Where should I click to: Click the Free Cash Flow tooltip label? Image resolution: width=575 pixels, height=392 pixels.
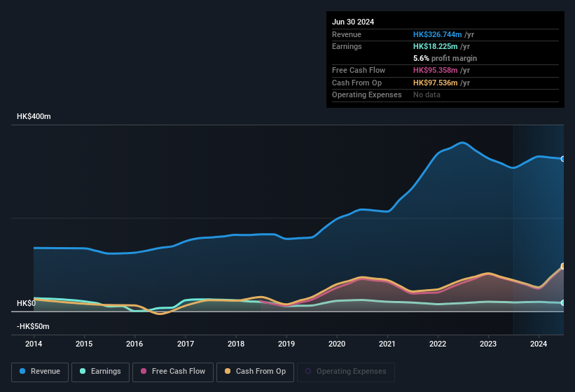pyautogui.click(x=359, y=70)
